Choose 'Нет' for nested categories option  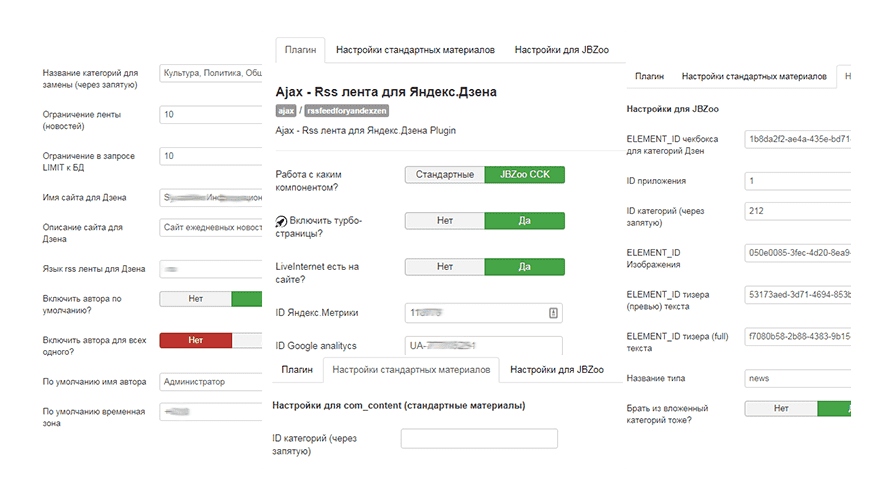781,408
